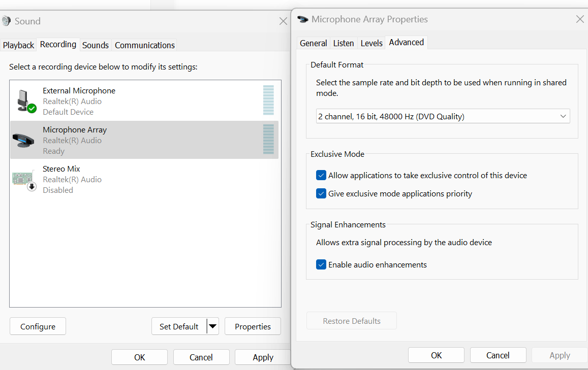Select the Microphone Array device name

point(75,130)
